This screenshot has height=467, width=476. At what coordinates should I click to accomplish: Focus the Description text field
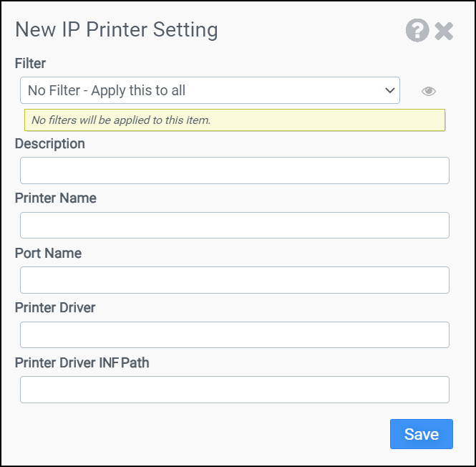(x=234, y=170)
